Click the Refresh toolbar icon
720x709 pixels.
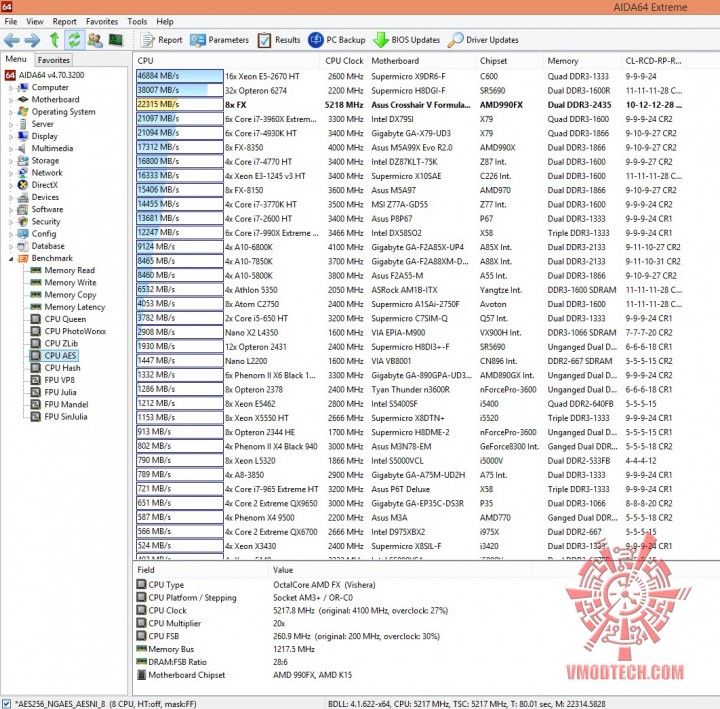tap(74, 40)
